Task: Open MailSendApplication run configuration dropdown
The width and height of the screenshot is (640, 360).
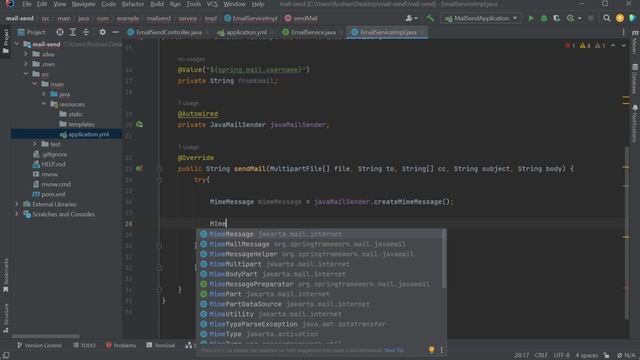Action: coord(481,18)
